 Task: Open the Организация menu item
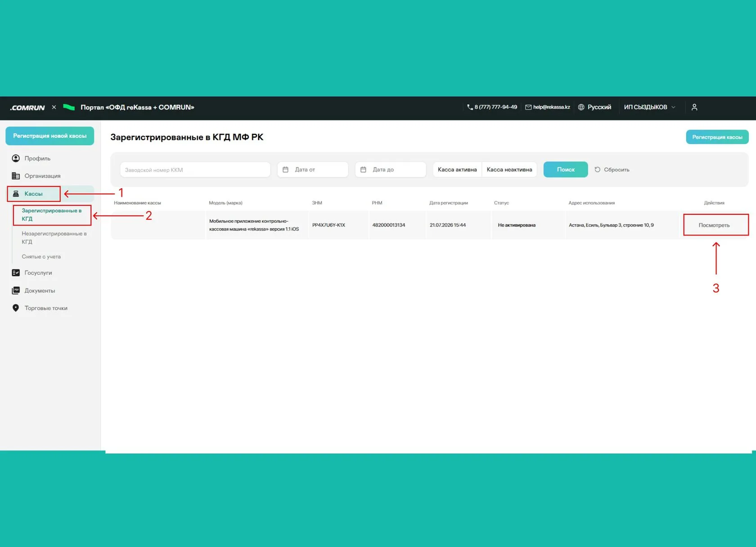coord(42,176)
